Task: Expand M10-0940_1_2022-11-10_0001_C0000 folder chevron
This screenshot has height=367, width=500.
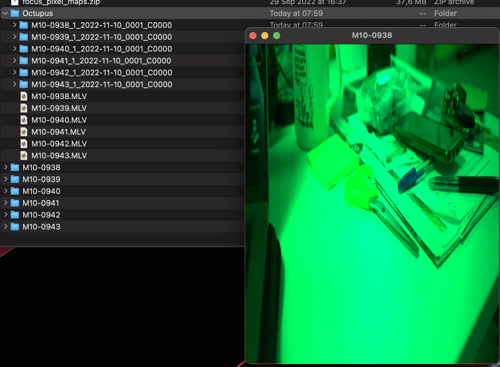Action: pos(14,49)
